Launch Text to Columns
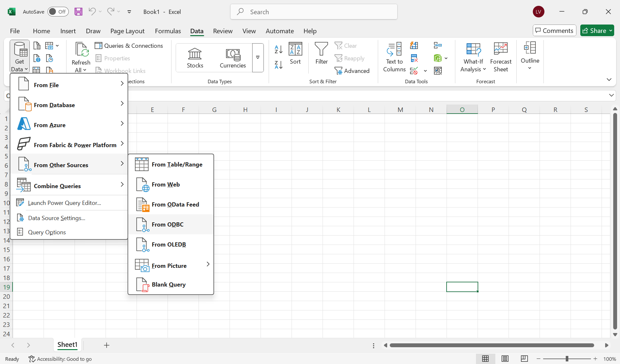Screen dimensions: 620x364 (x=393, y=57)
